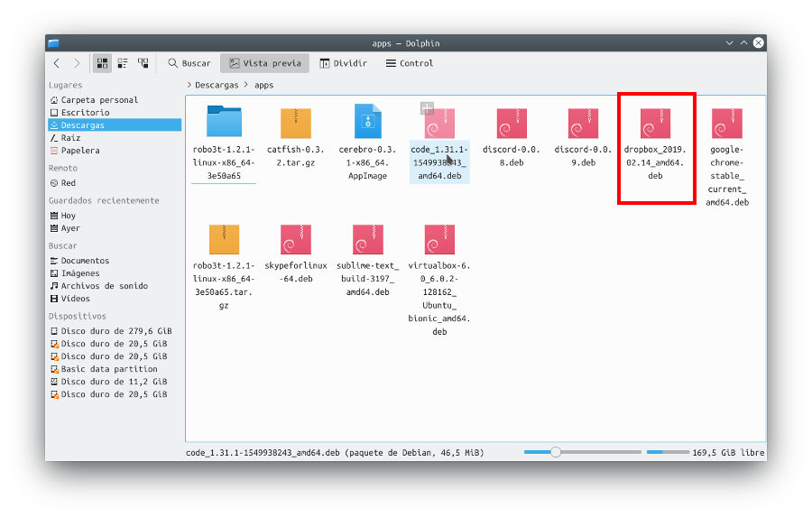Viewport: 812px width, 517px height.
Task: Select the discord-0.0.9.deb package icon
Action: point(583,124)
